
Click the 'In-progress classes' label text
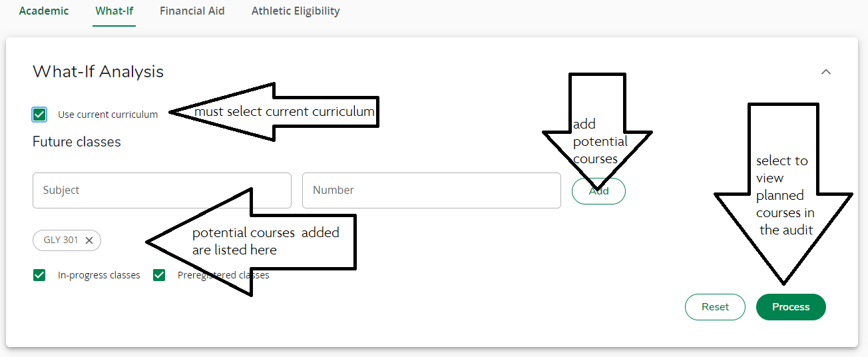99,275
